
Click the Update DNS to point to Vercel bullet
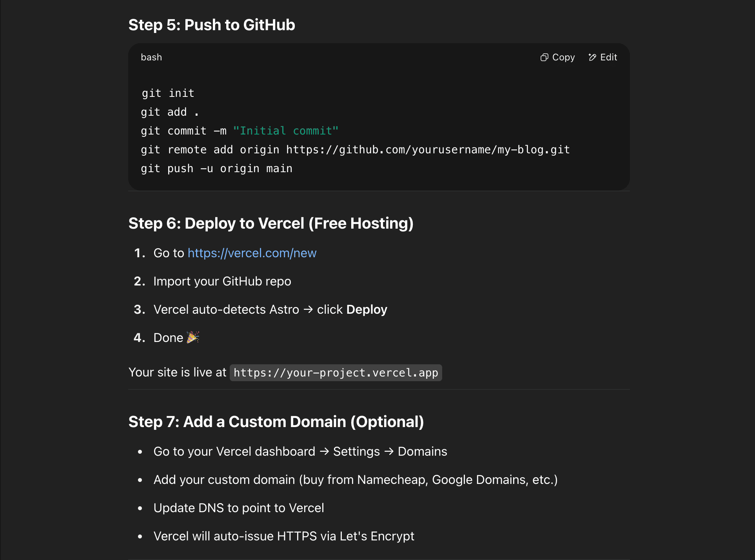pyautogui.click(x=239, y=508)
